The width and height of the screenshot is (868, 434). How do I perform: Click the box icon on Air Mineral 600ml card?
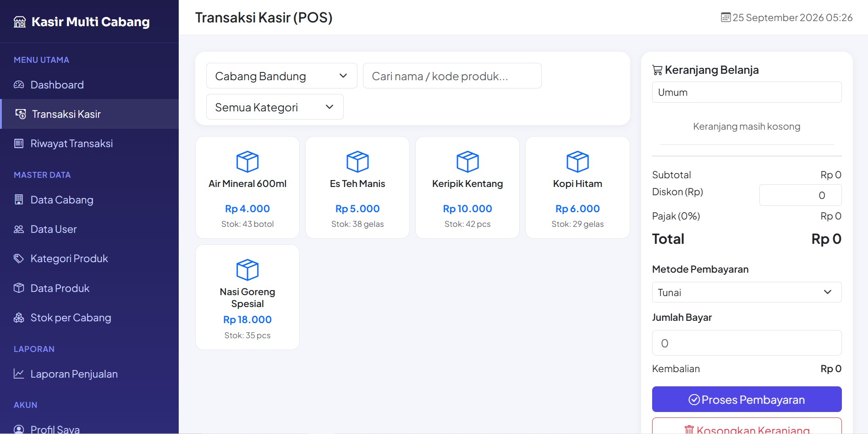coord(247,162)
